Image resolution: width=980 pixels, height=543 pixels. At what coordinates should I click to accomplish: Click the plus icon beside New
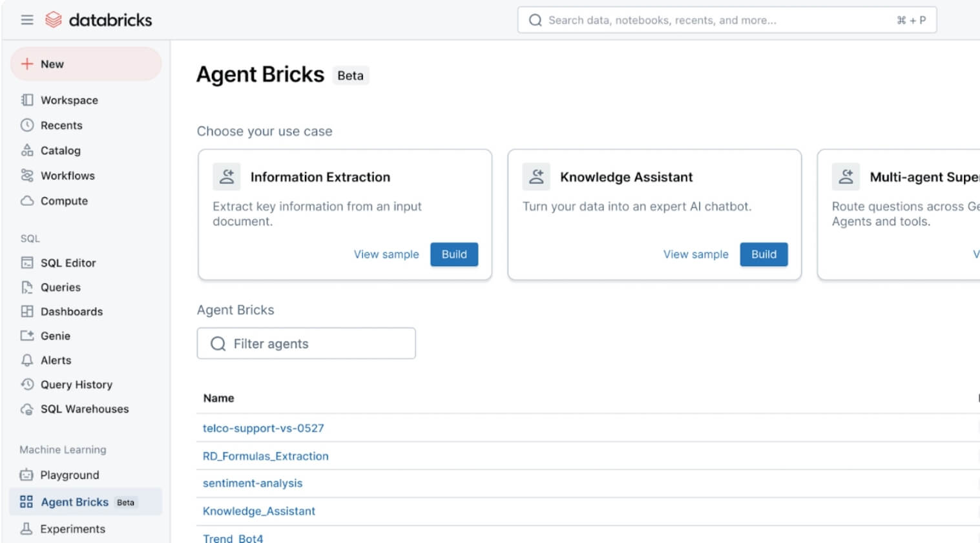click(x=27, y=64)
